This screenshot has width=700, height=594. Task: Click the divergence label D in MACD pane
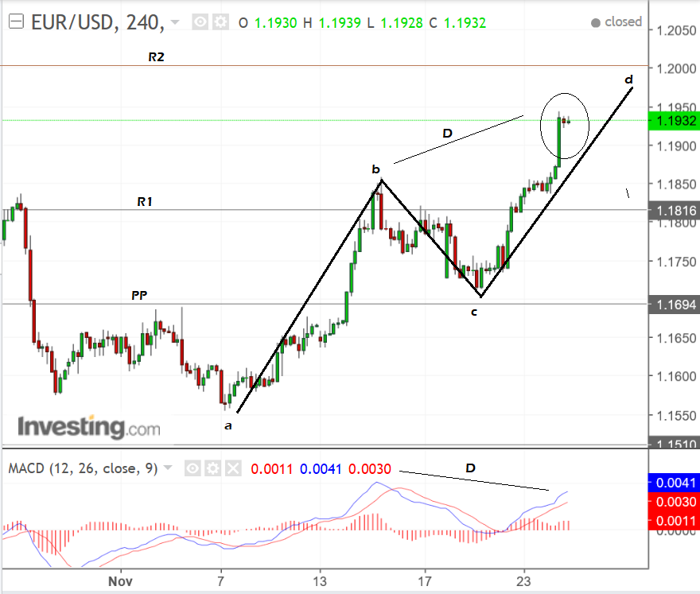point(471,468)
